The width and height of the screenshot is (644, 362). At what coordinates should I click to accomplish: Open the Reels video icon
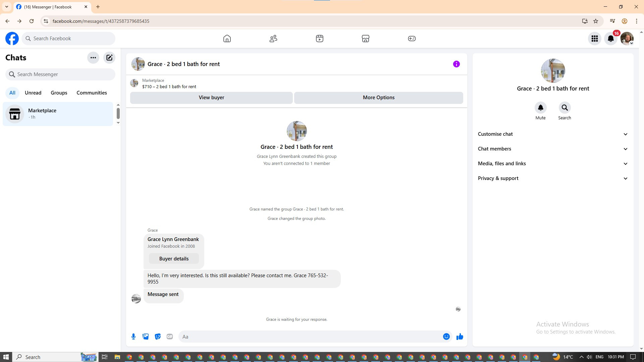[320, 39]
